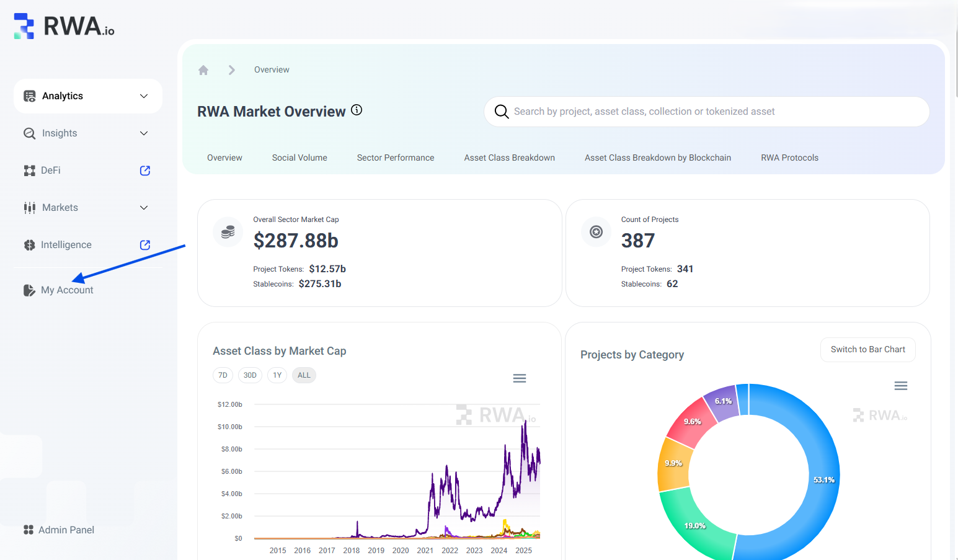This screenshot has height=560, width=958.
Task: Open the Social Volume tab
Action: click(x=299, y=158)
